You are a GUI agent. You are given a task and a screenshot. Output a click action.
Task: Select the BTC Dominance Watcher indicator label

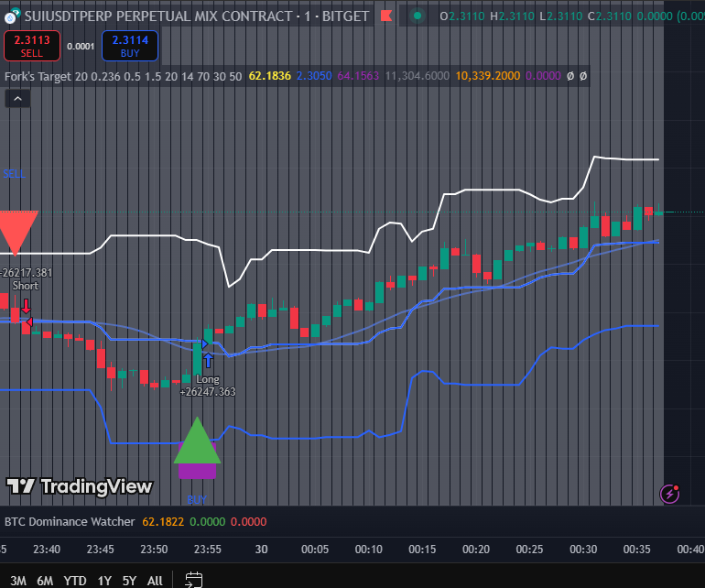(x=70, y=522)
